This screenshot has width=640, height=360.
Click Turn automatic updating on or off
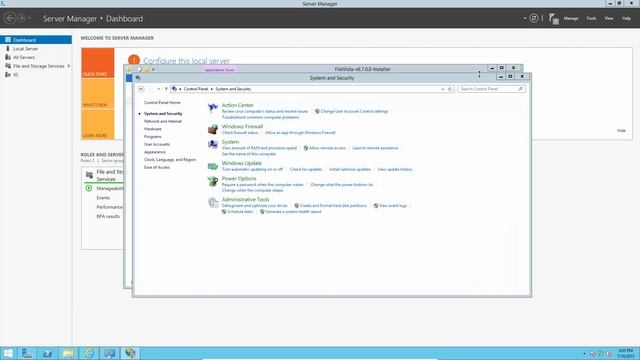point(252,169)
